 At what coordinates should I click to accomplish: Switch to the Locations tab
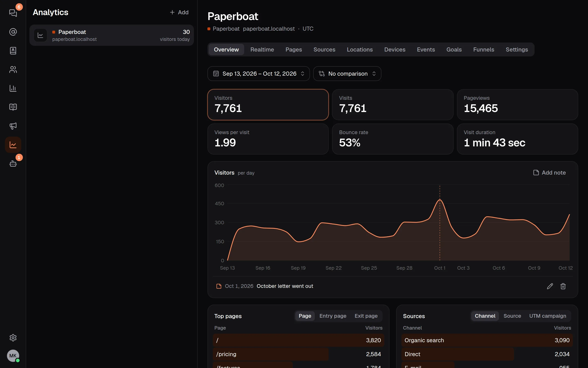point(360,50)
